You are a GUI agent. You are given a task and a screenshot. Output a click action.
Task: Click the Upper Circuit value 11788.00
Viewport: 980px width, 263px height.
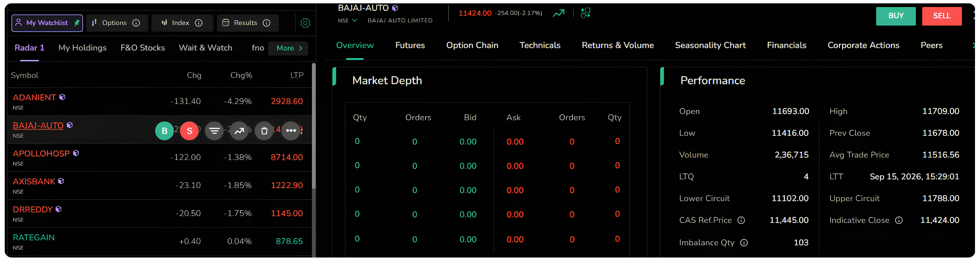(x=940, y=198)
